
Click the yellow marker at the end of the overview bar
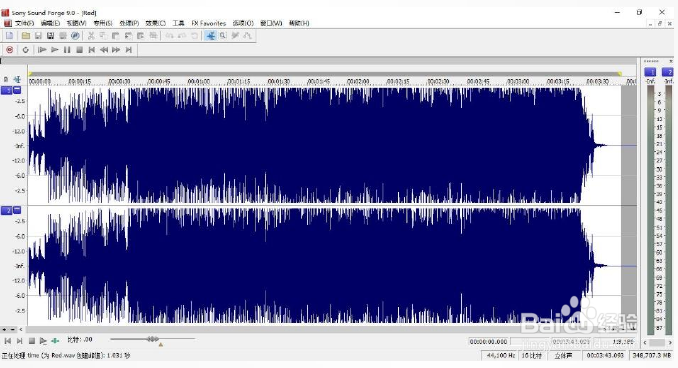point(619,74)
